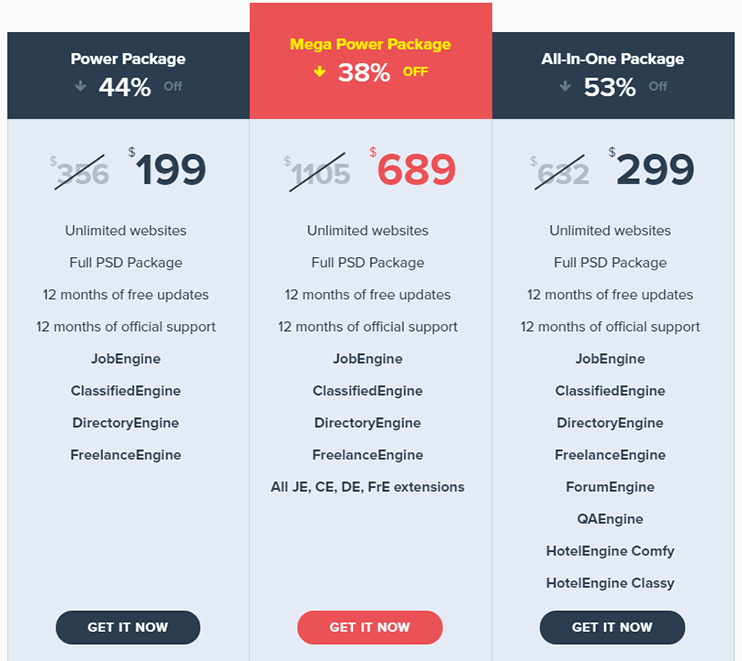742x661 pixels.
Task: Open QAEngine in the All-In-One list
Action: point(610,519)
